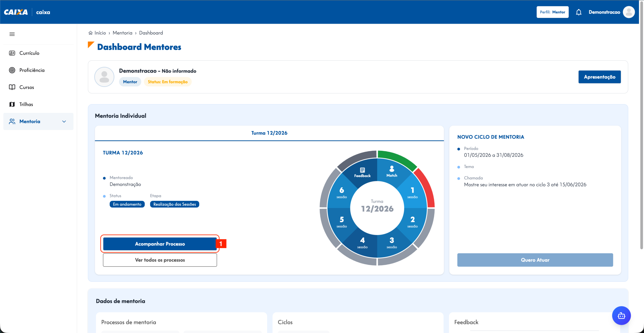The image size is (644, 333).
Task: Click the Mentoria breadcrumb link
Action: 123,33
